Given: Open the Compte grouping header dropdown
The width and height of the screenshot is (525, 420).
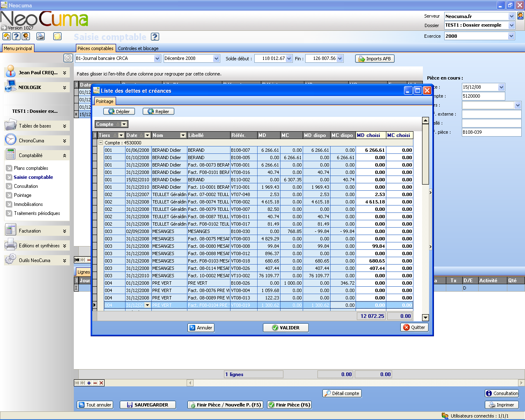Looking at the screenshot, I should coord(124,124).
